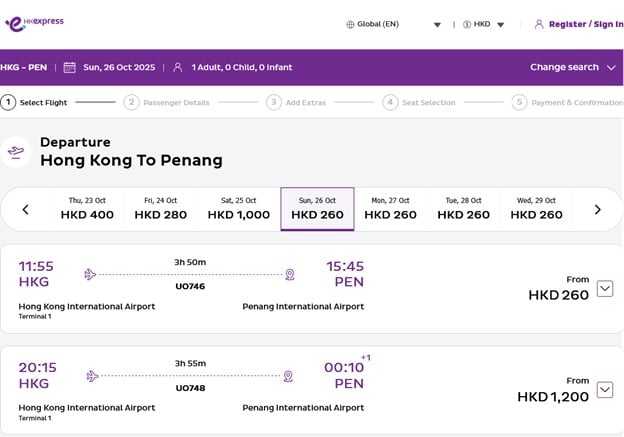Expand fare options for flight UO748
The height and width of the screenshot is (437, 624).
605,390
